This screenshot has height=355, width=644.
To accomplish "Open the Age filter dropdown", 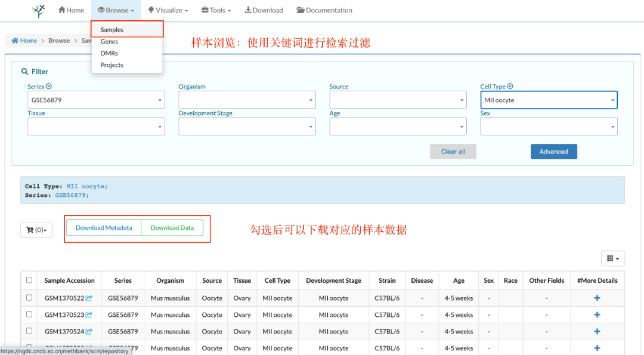I will point(398,126).
